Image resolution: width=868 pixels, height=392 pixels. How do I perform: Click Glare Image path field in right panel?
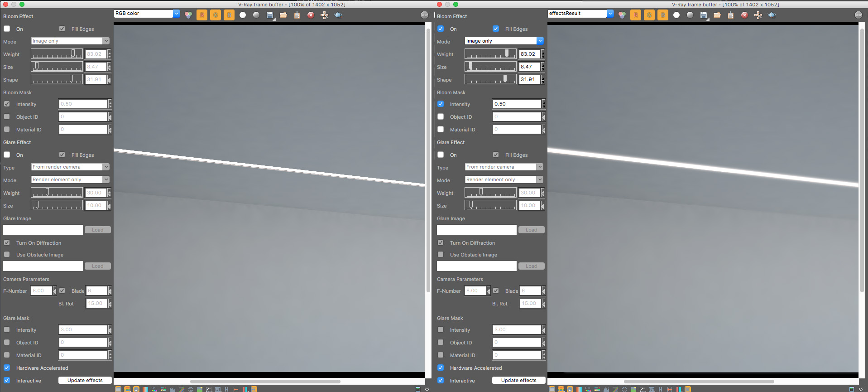(476, 230)
